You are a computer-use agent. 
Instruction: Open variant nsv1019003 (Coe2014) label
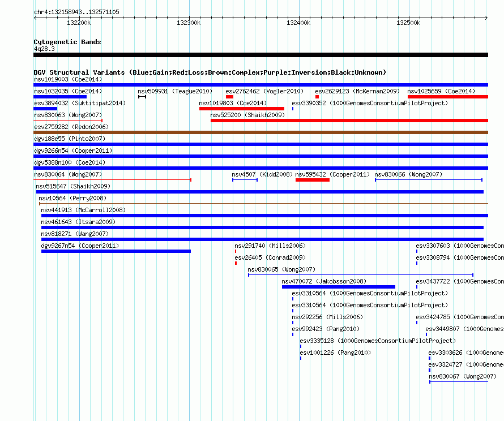pyautogui.click(x=68, y=79)
